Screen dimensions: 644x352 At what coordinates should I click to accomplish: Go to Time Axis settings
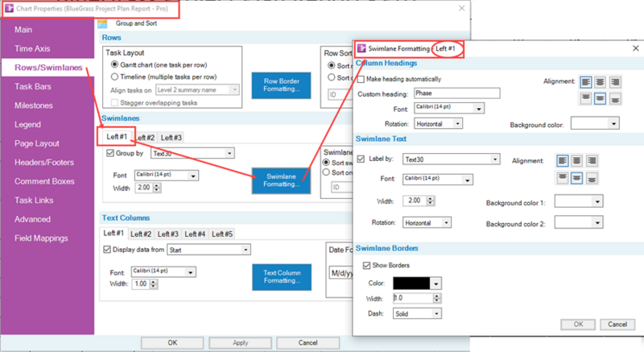point(32,48)
